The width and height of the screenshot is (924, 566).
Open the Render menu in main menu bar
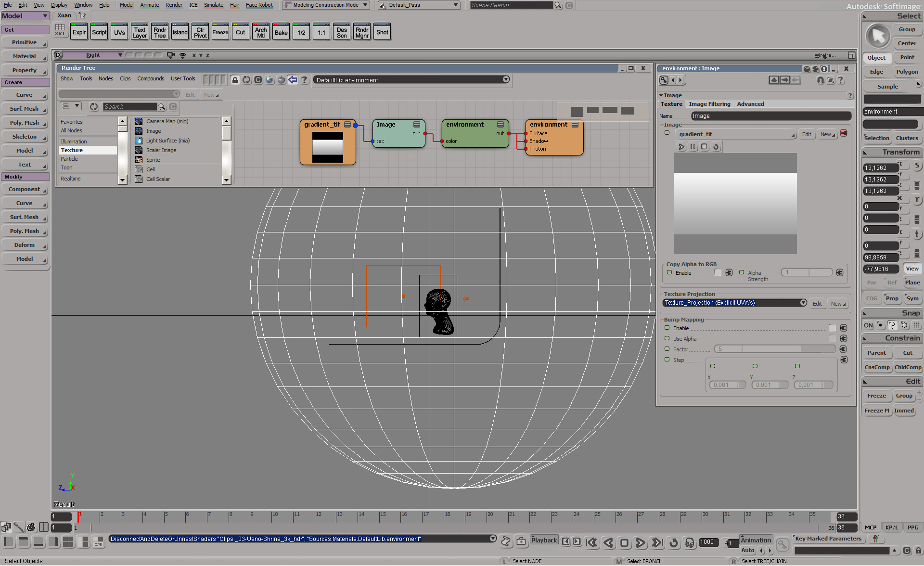point(174,5)
